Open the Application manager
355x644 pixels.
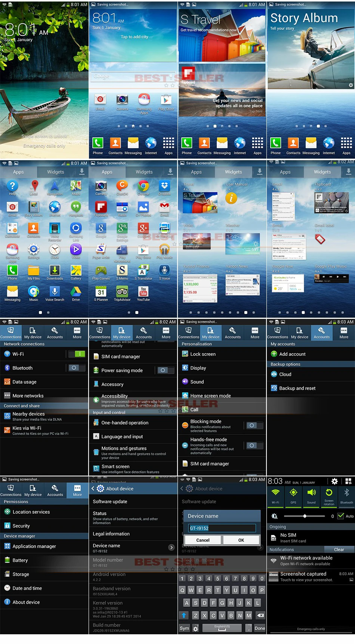point(44,546)
